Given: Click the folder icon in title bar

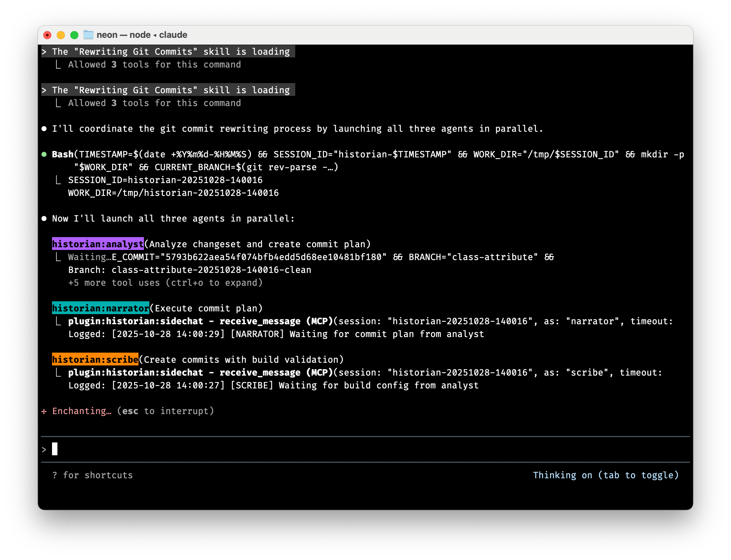Looking at the screenshot, I should [x=88, y=35].
